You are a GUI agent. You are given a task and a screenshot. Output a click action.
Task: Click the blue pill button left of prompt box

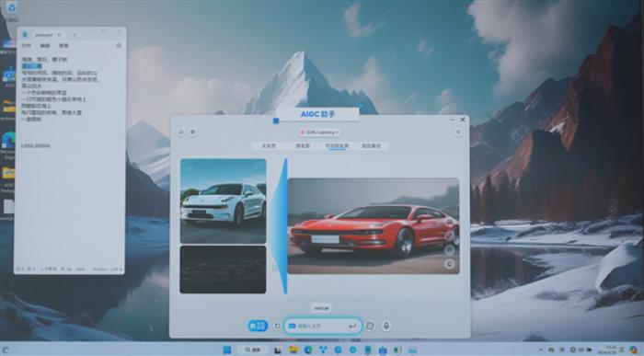(x=258, y=326)
